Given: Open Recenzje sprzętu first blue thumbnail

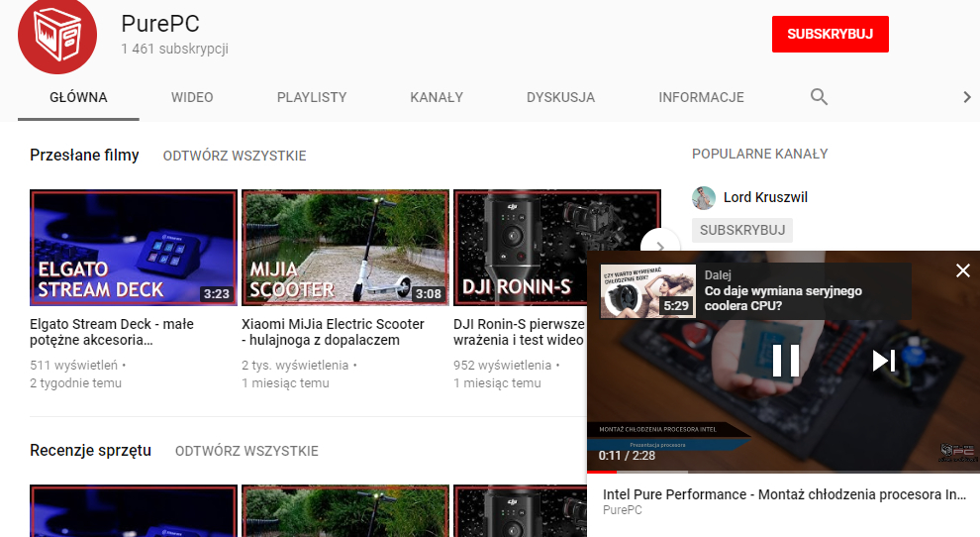Looking at the screenshot, I should tap(134, 510).
